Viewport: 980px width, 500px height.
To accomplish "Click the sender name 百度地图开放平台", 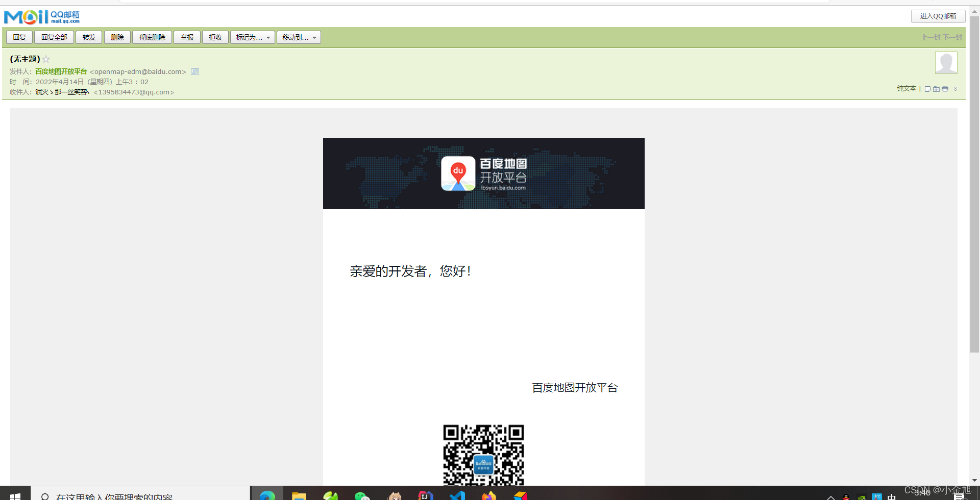I will [61, 72].
